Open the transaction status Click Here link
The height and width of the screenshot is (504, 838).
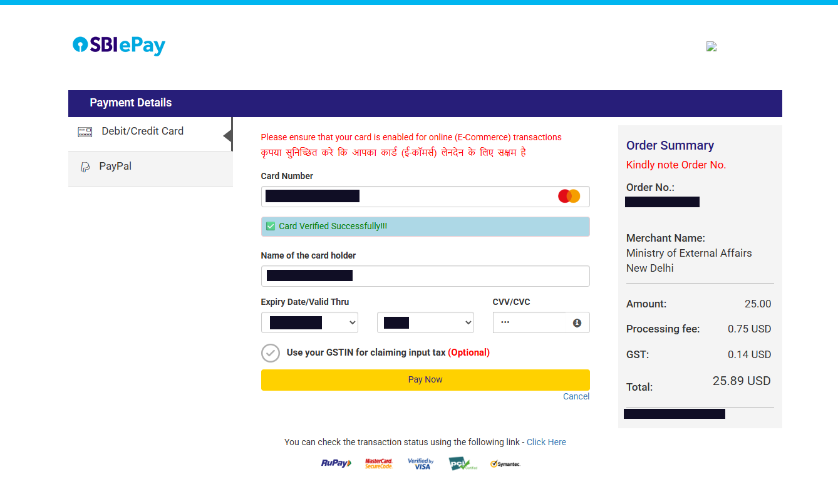click(546, 442)
